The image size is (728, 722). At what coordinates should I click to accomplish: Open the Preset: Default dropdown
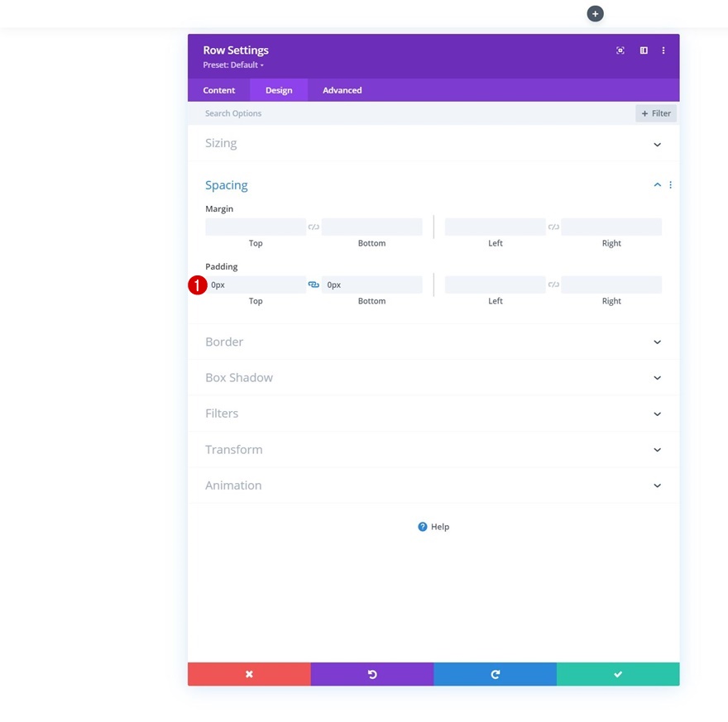pos(233,65)
